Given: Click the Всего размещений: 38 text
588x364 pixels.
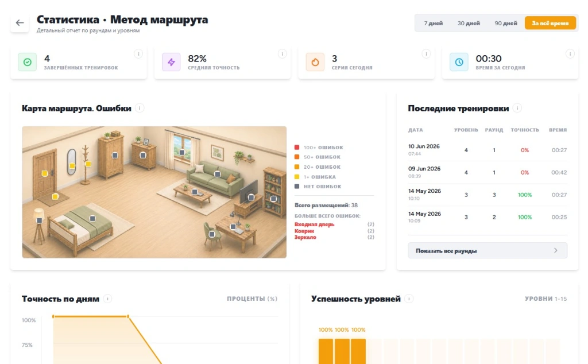Looking at the screenshot, I should click(326, 206).
